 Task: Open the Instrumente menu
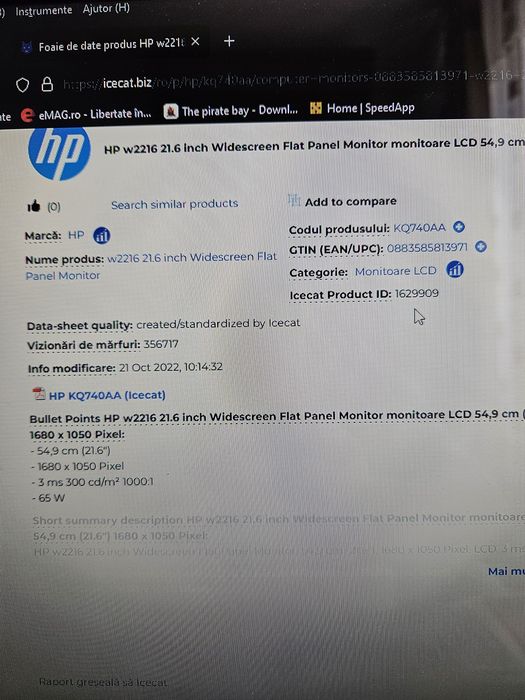[43, 10]
